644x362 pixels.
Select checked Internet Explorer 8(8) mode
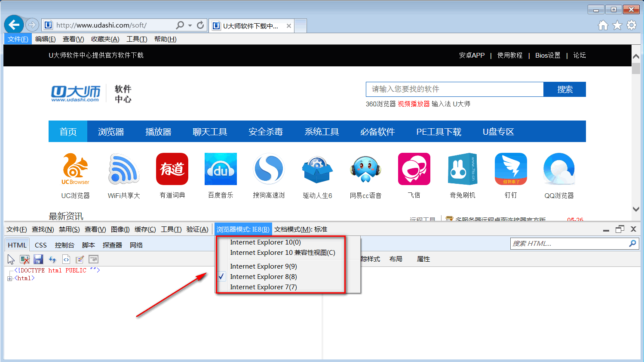[x=264, y=277]
